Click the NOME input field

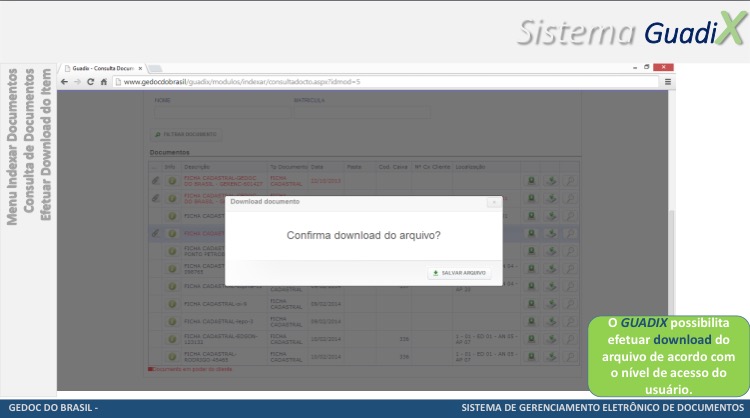(x=222, y=112)
